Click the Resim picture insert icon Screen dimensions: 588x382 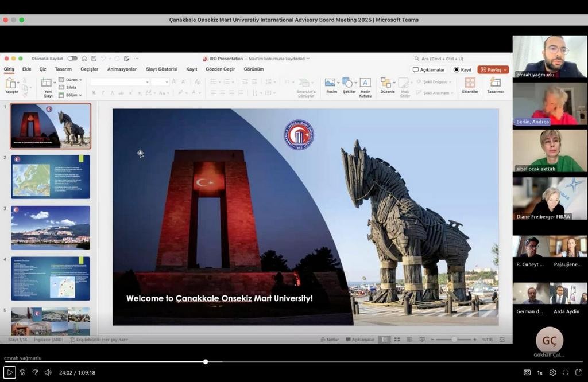pos(330,83)
